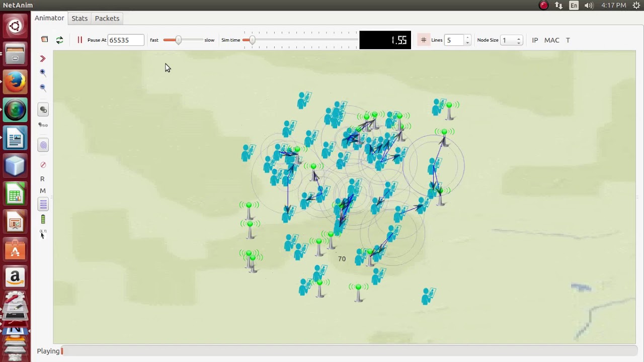Open Firefox from the Ubuntu launcher
The image size is (644, 362).
15,81
